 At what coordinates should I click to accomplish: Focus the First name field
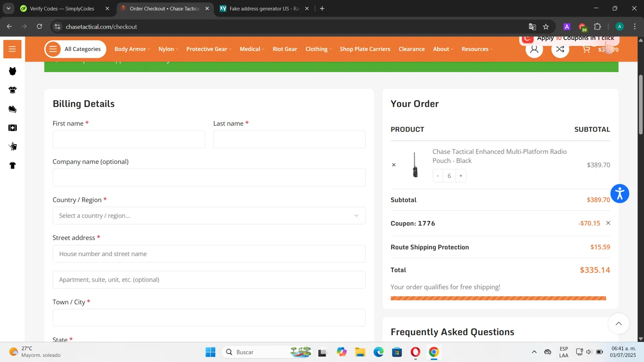[129, 139]
